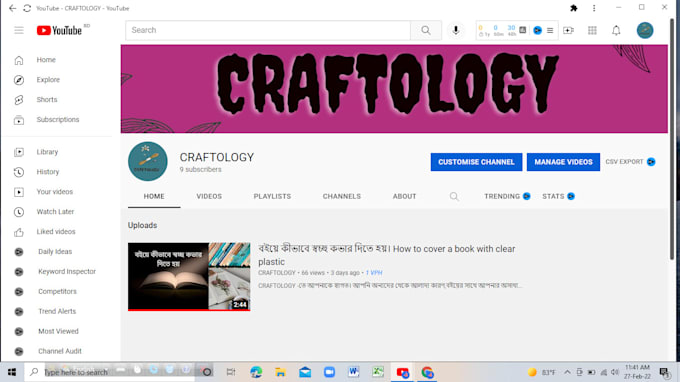Screen dimensions: 680x382
Task: Open Zoom from taskbar
Action: [329, 372]
